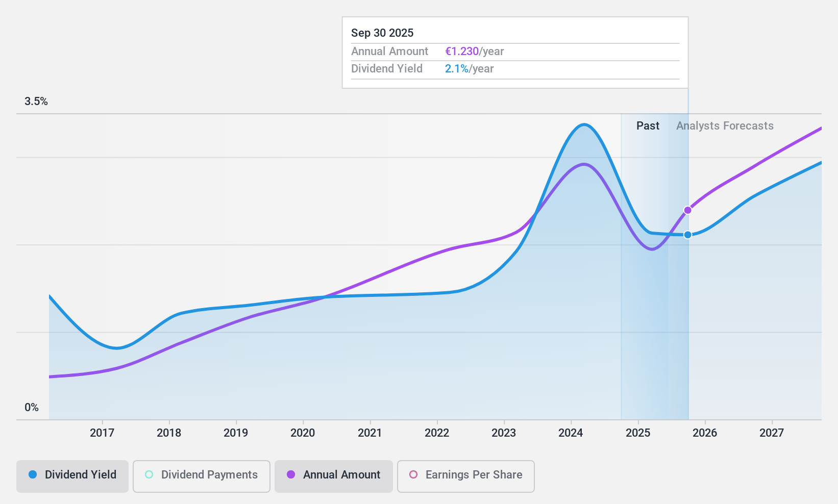Viewport: 838px width, 504px height.
Task: Select the 2026 axis label
Action: point(705,433)
